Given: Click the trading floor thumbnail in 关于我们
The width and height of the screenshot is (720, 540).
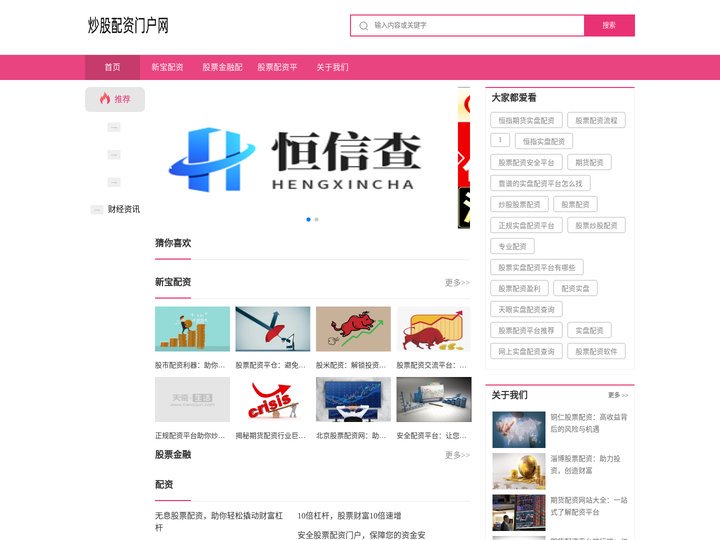Looking at the screenshot, I should point(519,513).
